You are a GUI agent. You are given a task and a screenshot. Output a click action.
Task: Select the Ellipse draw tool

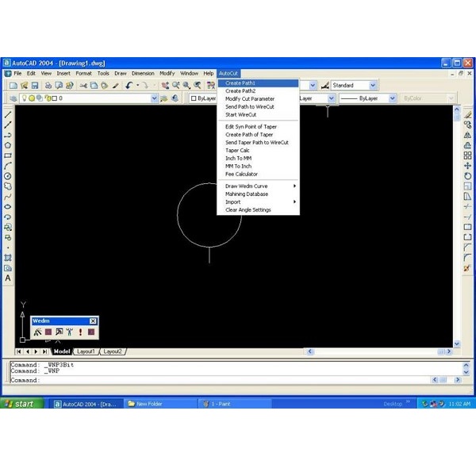(8, 207)
